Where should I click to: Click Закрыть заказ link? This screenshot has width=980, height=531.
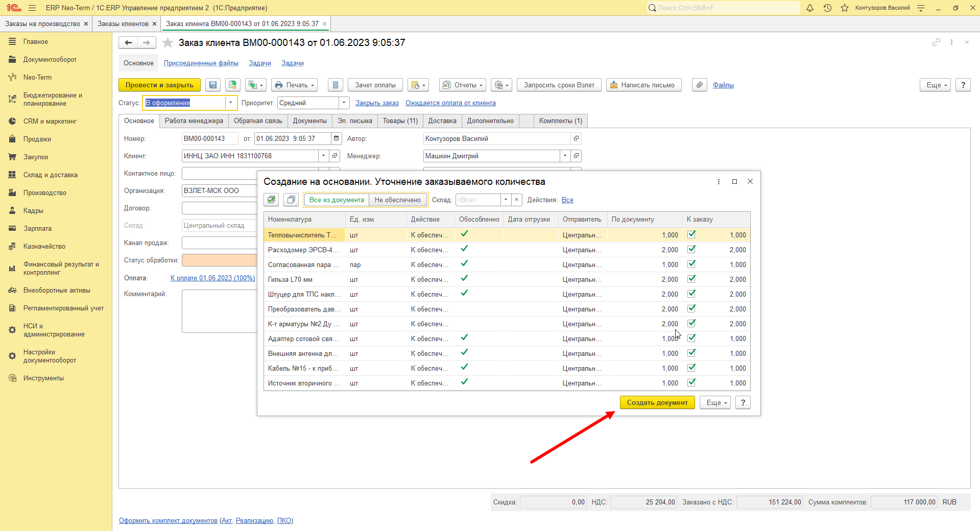pos(377,103)
